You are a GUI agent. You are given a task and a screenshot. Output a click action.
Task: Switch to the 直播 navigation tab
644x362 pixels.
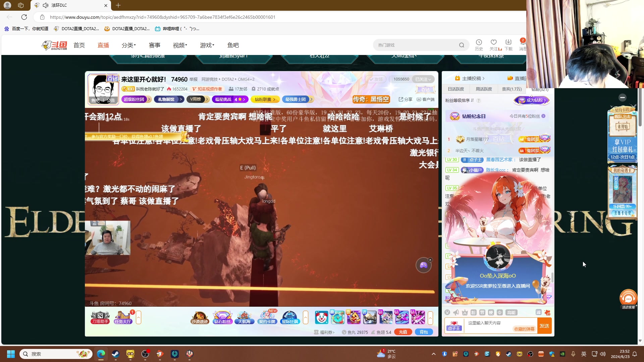(x=103, y=45)
